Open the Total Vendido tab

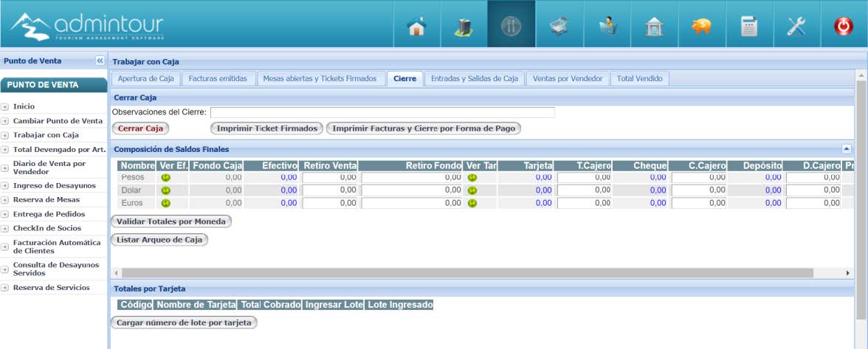[x=639, y=78]
